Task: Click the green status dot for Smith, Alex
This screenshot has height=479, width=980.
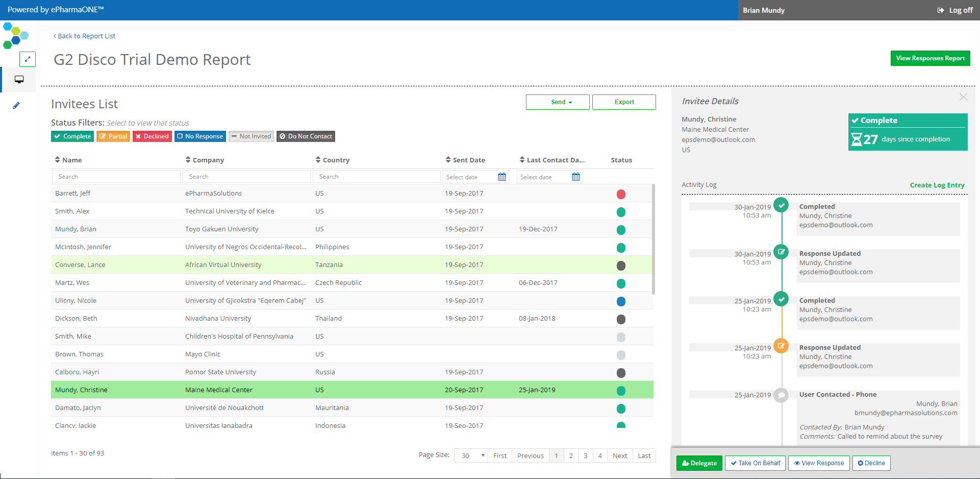Action: coord(621,212)
